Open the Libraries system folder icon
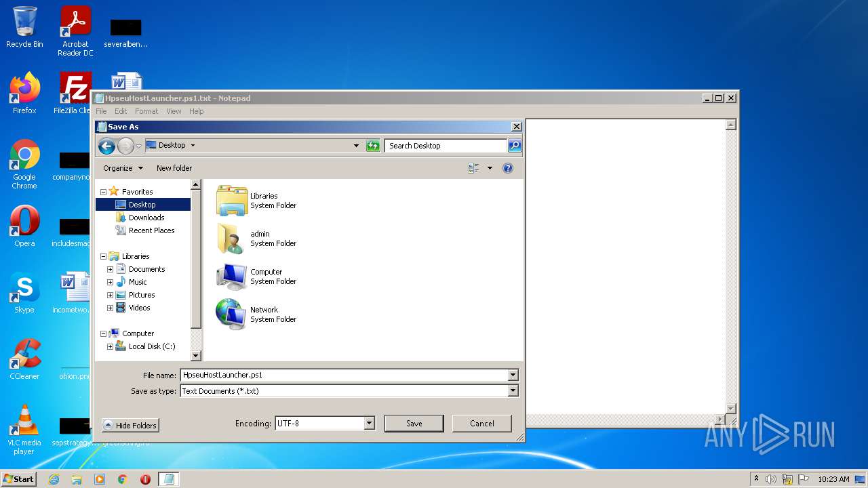 click(232, 201)
